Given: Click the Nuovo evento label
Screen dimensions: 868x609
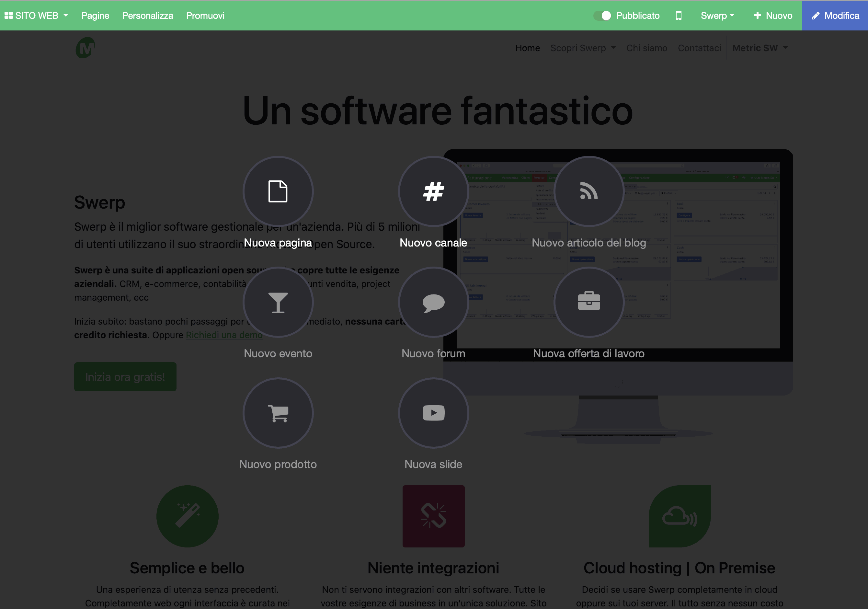Looking at the screenshot, I should click(x=278, y=353).
